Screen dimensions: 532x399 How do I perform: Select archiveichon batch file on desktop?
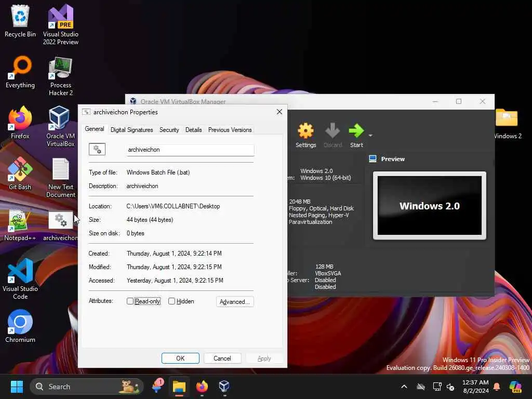click(x=60, y=225)
